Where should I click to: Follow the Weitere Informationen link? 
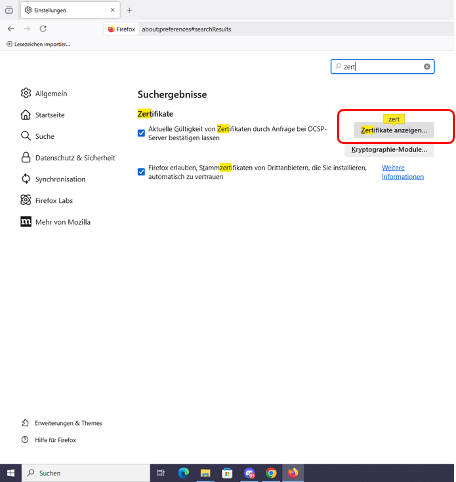click(x=403, y=172)
